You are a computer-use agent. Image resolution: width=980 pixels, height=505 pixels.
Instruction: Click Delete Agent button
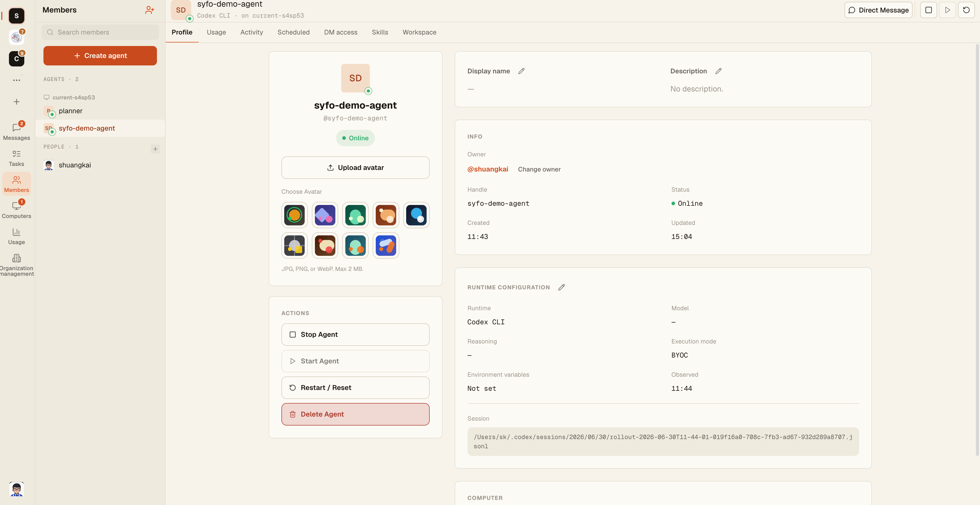pos(355,414)
